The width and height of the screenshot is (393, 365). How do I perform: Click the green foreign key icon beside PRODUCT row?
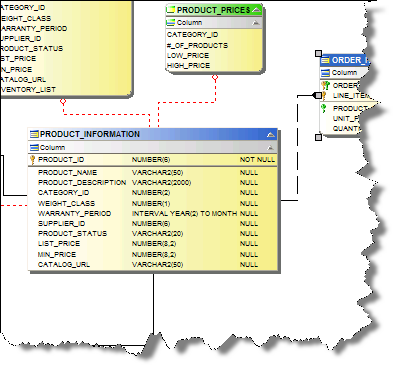pyautogui.click(x=323, y=108)
